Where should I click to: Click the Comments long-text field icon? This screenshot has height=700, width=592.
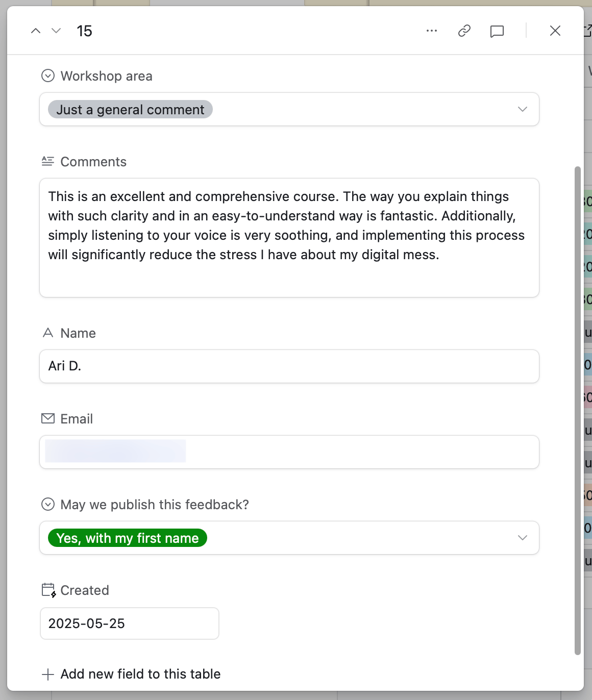coord(48,162)
